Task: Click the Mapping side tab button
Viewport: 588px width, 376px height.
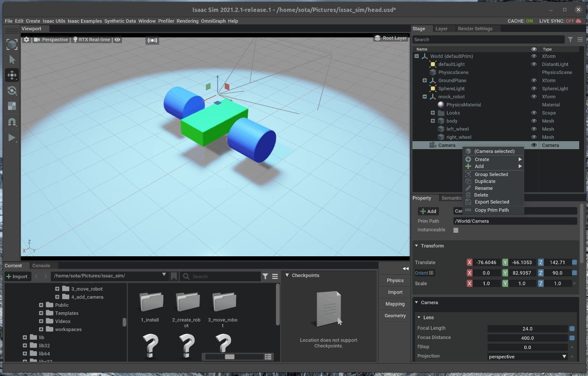Action: [x=395, y=304]
